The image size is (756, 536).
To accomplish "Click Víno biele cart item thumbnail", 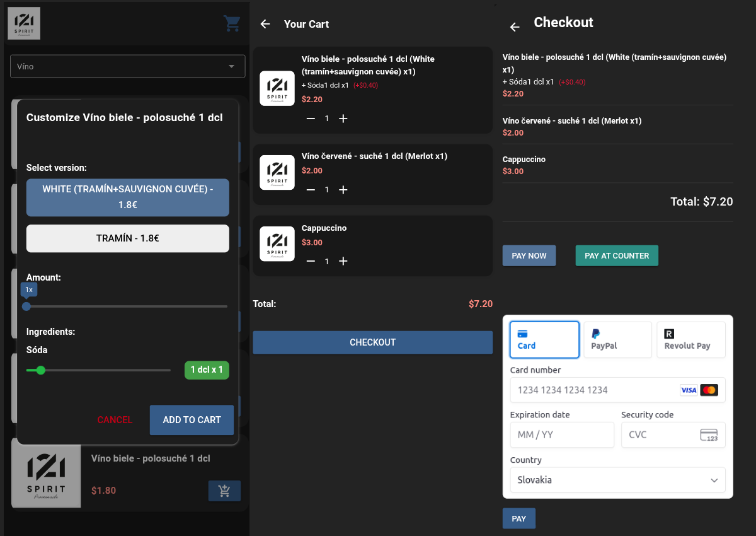I will 277,88.
